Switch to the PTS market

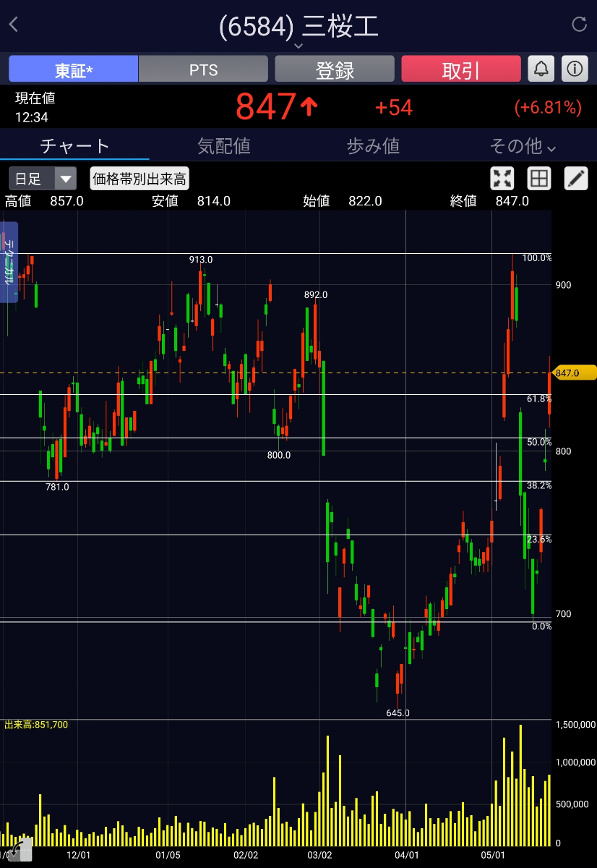tap(203, 69)
